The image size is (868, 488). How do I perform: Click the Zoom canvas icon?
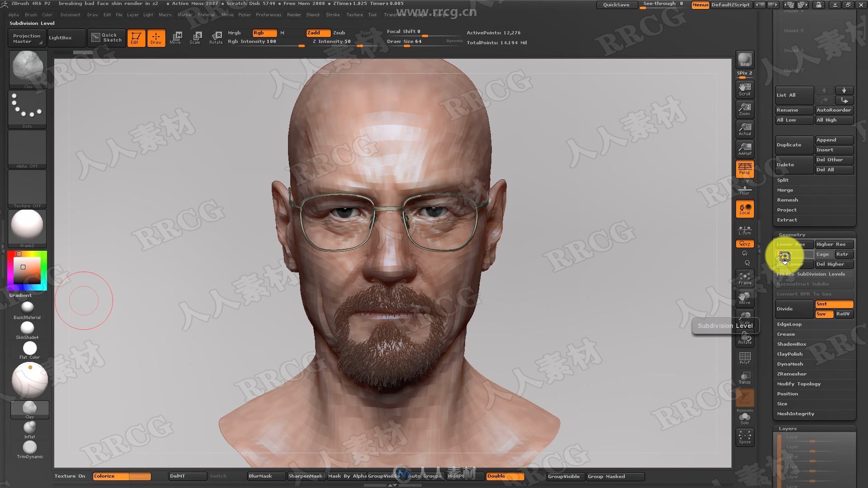[x=745, y=109]
